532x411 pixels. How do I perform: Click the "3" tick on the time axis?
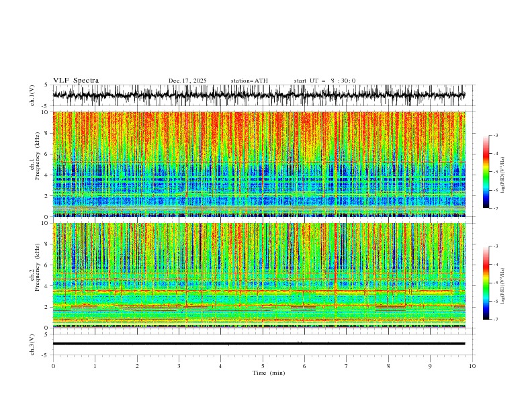179,366
